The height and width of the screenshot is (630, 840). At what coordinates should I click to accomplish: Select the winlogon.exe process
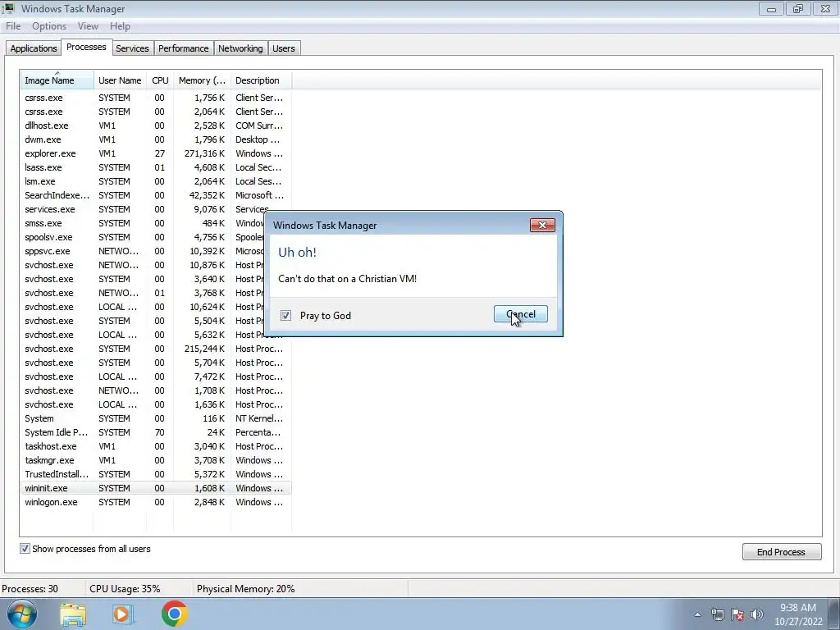(x=156, y=502)
